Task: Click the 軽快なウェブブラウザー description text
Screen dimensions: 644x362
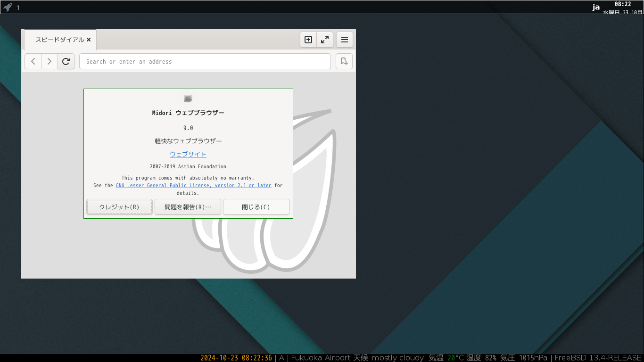Action: click(x=188, y=141)
